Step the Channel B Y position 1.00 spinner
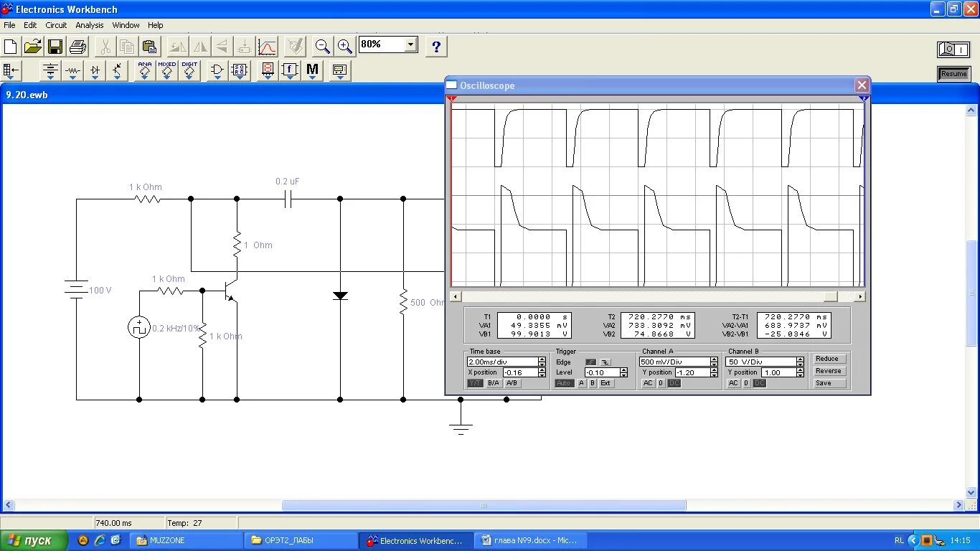The image size is (980, 551). pos(800,372)
